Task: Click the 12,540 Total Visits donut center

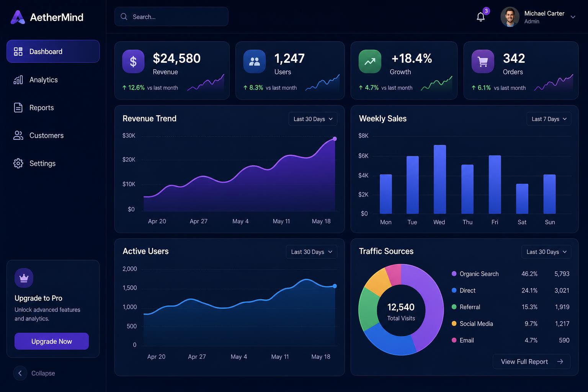Action: pos(401,311)
